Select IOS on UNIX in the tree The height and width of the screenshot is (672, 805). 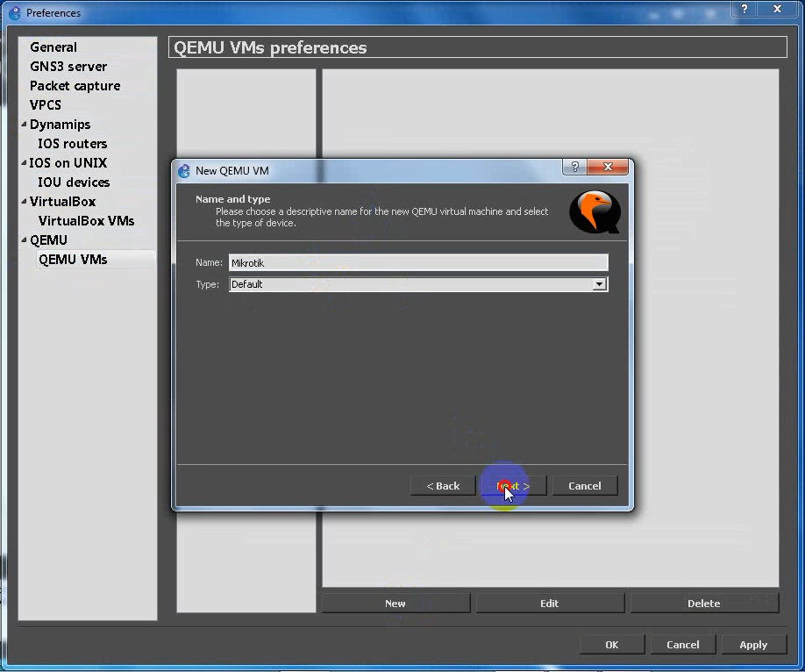68,163
